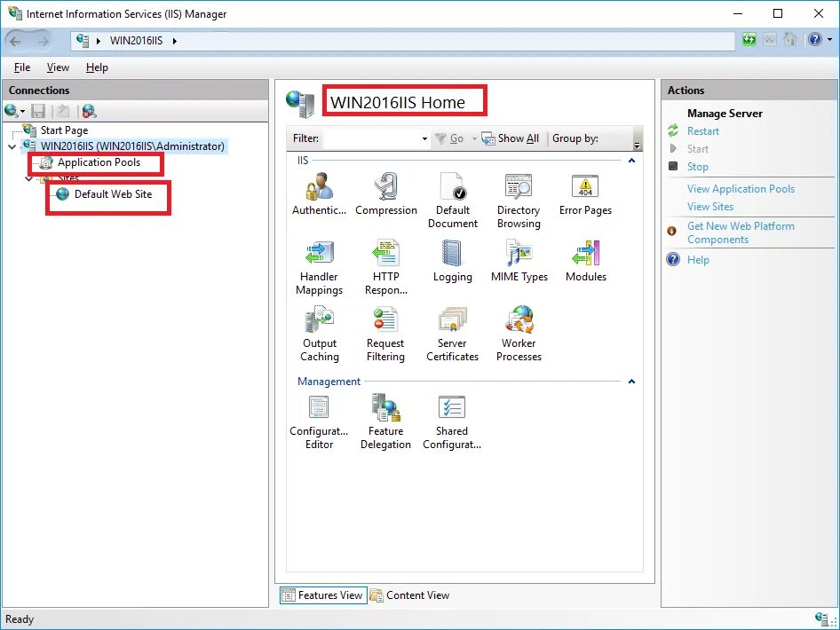Screen dimensions: 840x630
Task: Select Start Page in the Connections tree
Action: click(x=64, y=130)
